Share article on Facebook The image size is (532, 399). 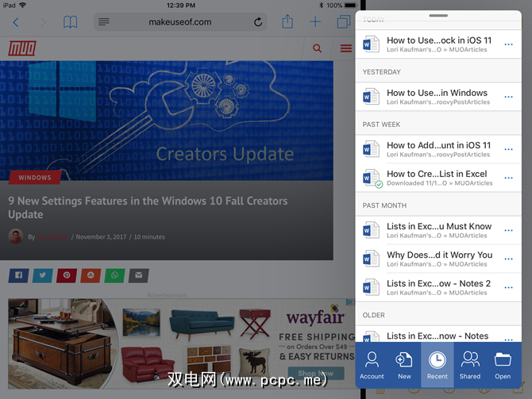click(x=18, y=275)
